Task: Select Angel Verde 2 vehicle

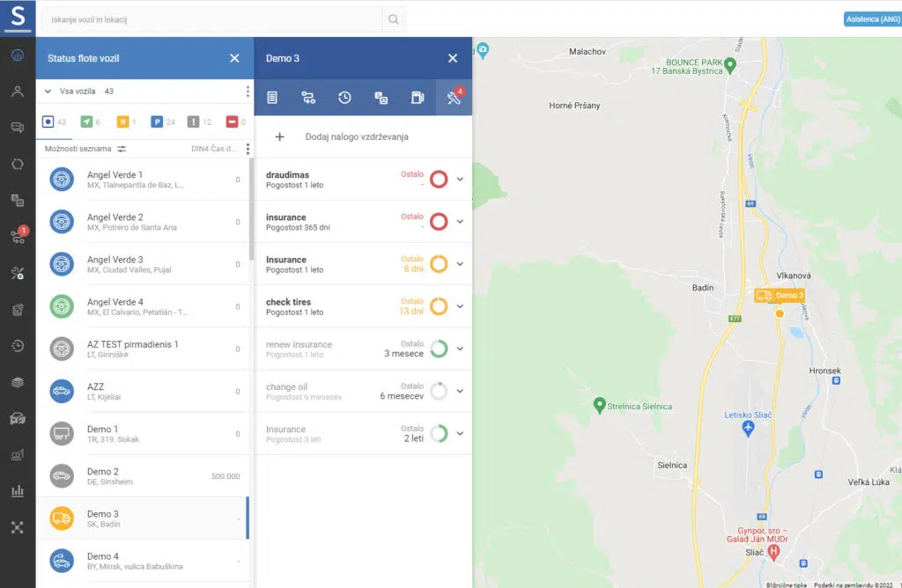Action: coord(143,222)
